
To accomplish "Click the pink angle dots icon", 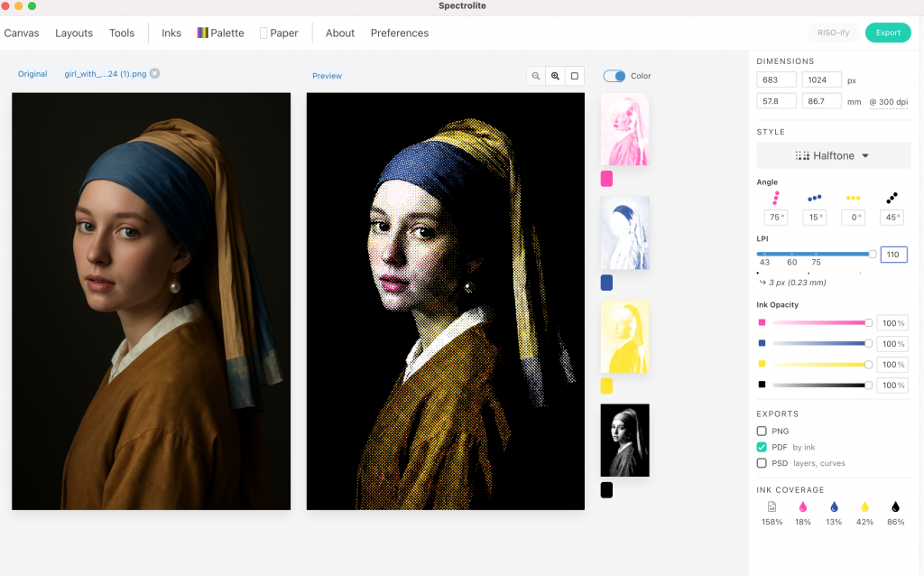I will (775, 198).
